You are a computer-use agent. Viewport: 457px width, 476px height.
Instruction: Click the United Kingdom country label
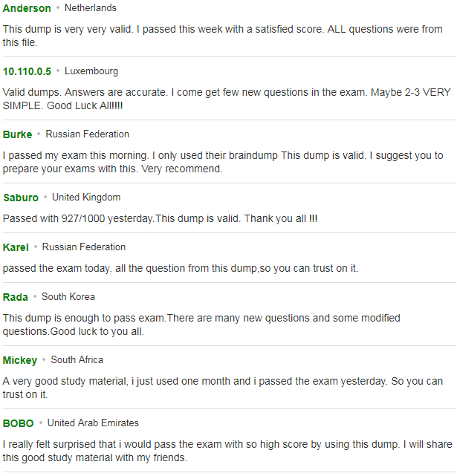pyautogui.click(x=86, y=198)
